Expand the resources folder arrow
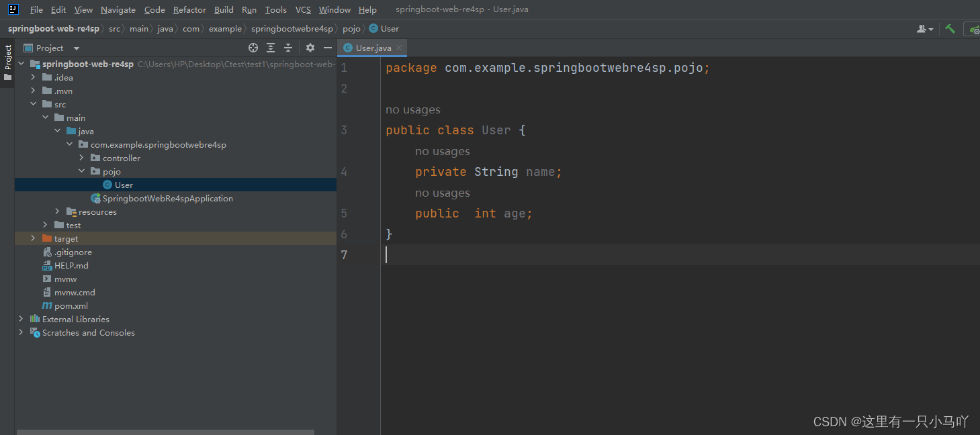This screenshot has width=980, height=435. tap(57, 211)
